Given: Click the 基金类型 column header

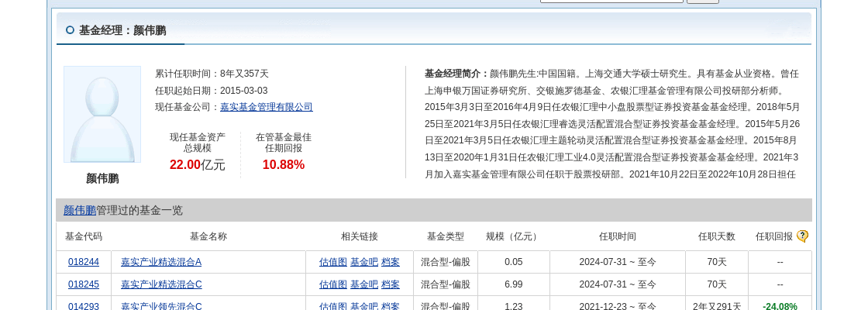Looking at the screenshot, I should (x=445, y=236).
